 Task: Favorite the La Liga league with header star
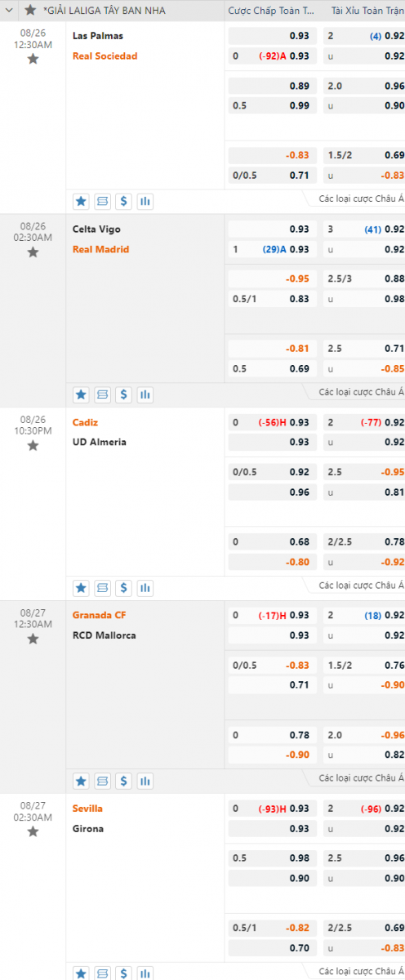pos(30,10)
